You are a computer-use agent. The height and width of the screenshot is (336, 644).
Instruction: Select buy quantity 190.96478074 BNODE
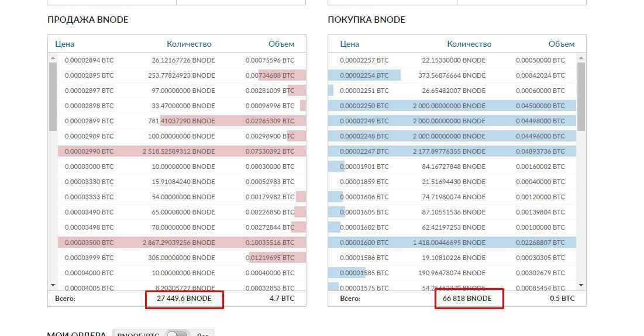coord(452,273)
